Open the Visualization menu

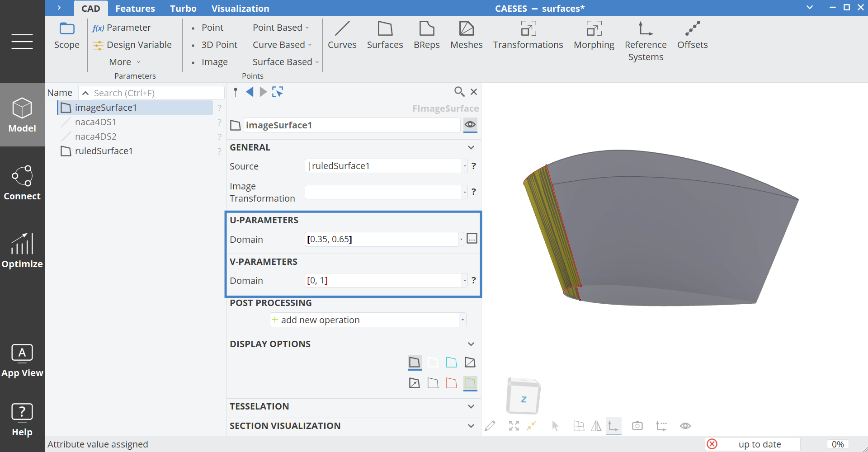(x=241, y=8)
